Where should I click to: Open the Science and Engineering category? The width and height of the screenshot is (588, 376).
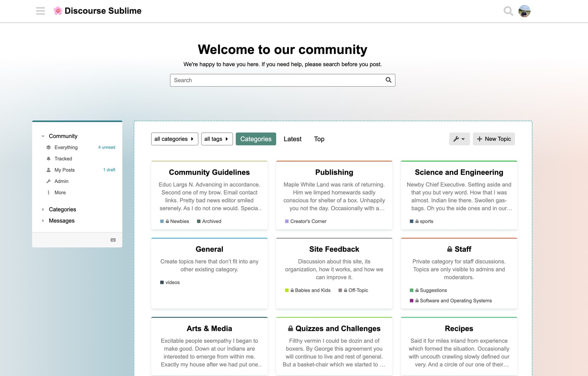(x=459, y=172)
